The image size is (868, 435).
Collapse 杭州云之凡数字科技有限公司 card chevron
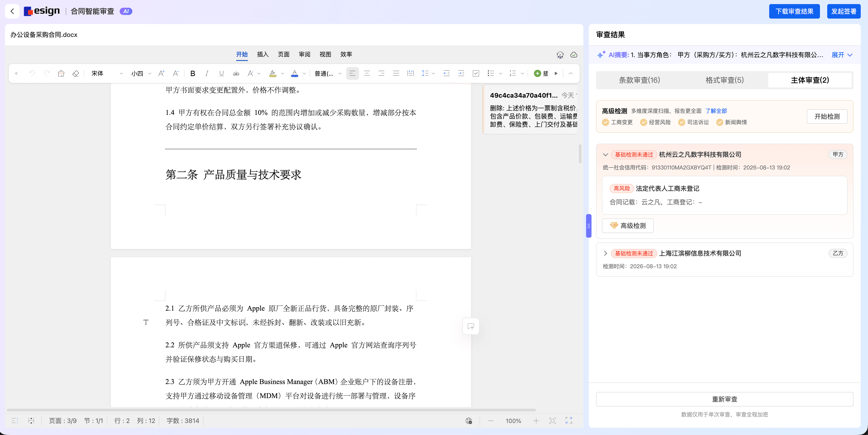[606, 155]
